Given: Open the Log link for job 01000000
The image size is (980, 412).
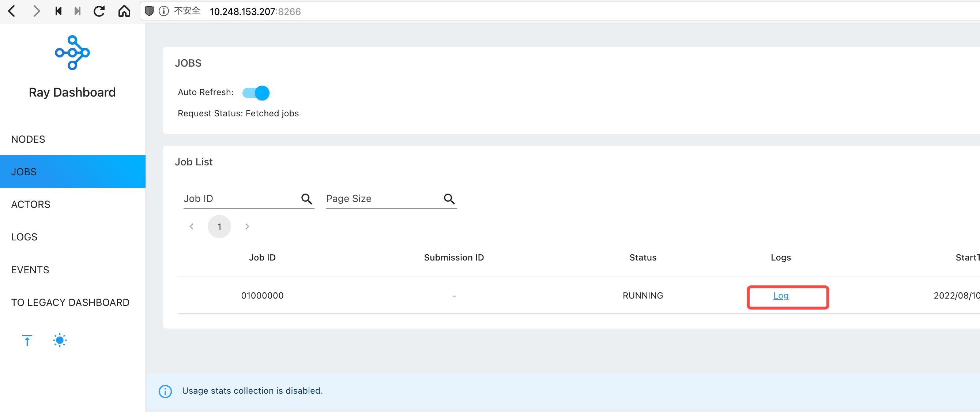Looking at the screenshot, I should click(x=781, y=296).
